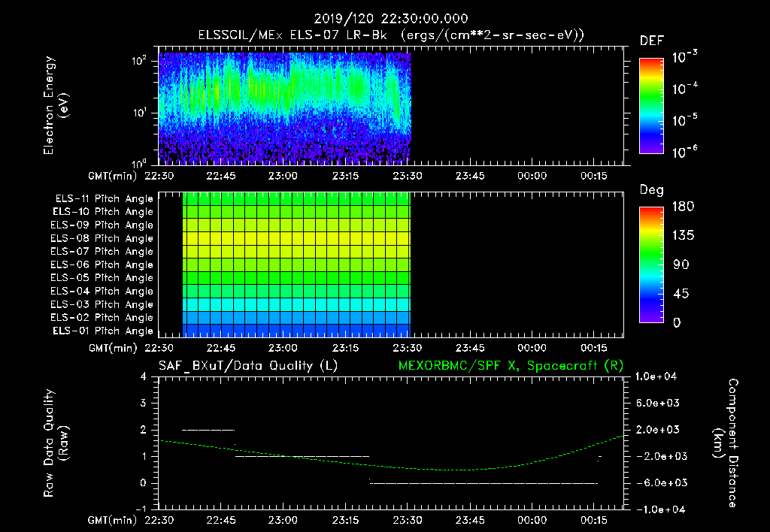Screen dimensions: 770x532
Task: Click the DEF color bar legend
Action: click(651, 105)
